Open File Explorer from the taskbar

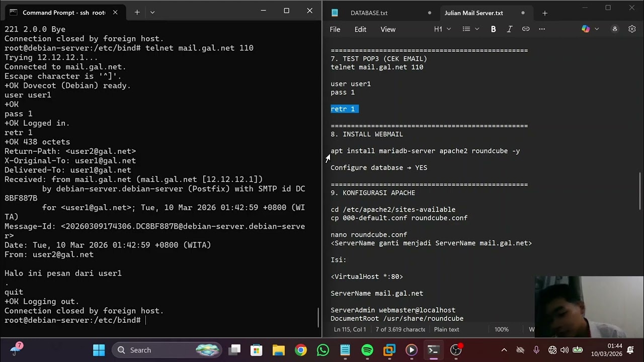coord(279,350)
